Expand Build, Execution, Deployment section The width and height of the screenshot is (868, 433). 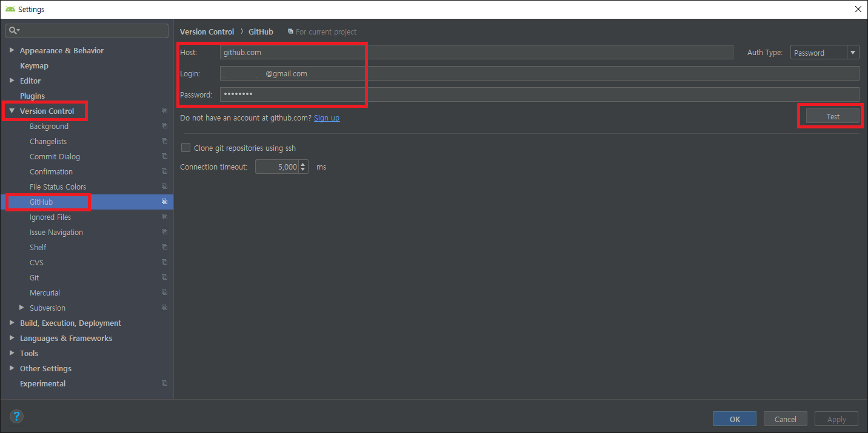(x=12, y=323)
